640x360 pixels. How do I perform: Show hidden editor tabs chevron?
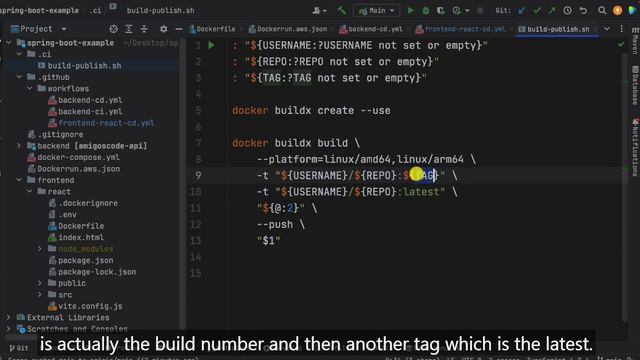(x=607, y=29)
